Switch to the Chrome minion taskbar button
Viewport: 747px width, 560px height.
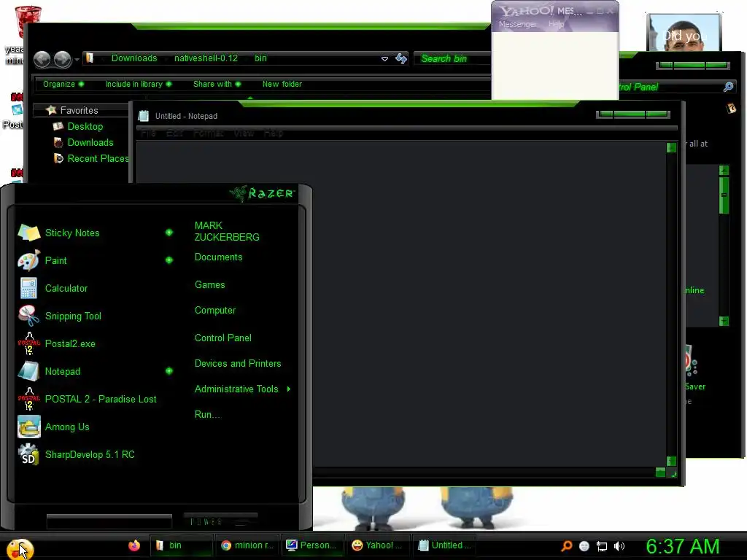247,545
